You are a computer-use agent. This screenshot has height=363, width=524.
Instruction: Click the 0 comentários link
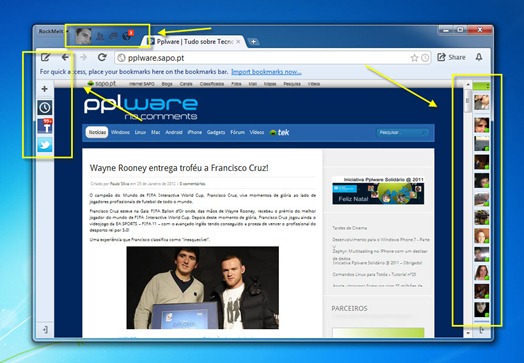[192, 184]
